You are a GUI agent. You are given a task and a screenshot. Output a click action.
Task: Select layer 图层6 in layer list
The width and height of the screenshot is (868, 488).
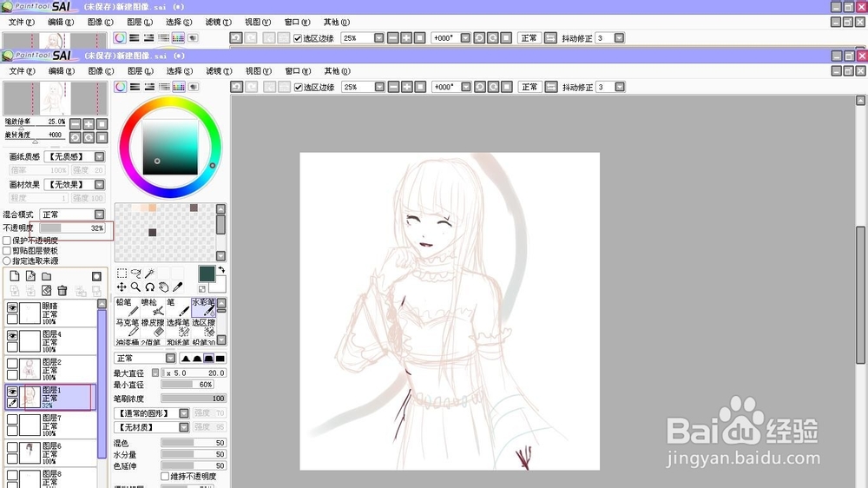(x=50, y=452)
